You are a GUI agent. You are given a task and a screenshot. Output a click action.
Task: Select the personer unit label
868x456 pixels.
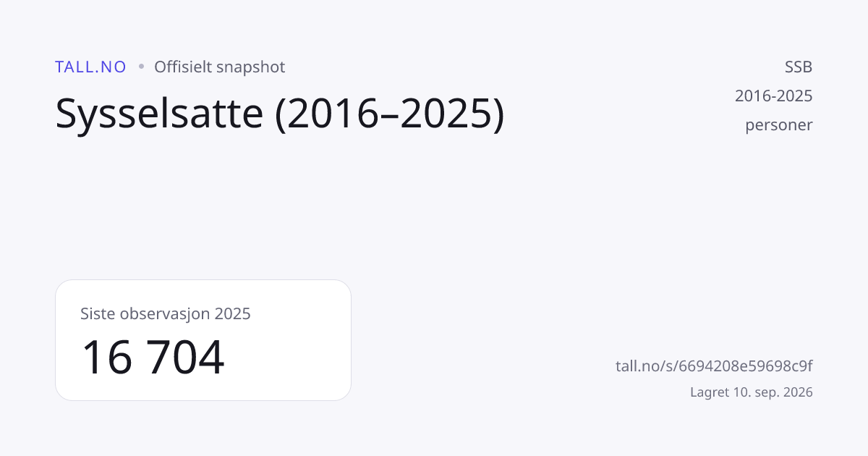pyautogui.click(x=779, y=125)
